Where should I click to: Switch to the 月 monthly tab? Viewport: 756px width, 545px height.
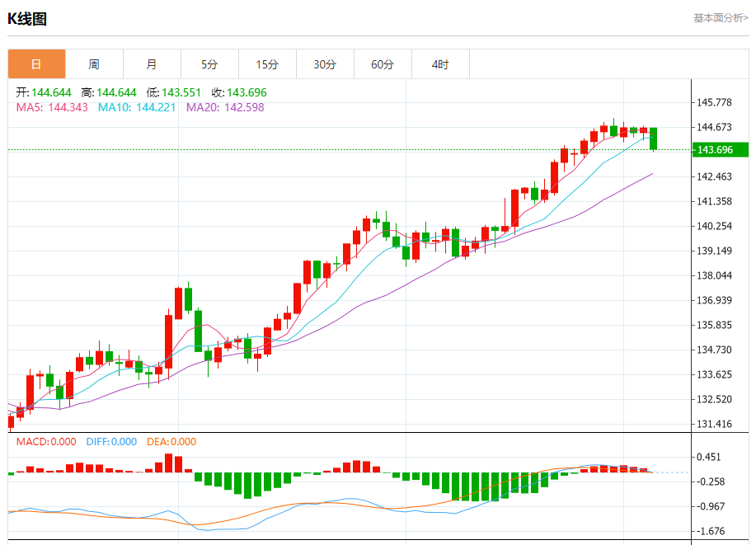point(152,64)
